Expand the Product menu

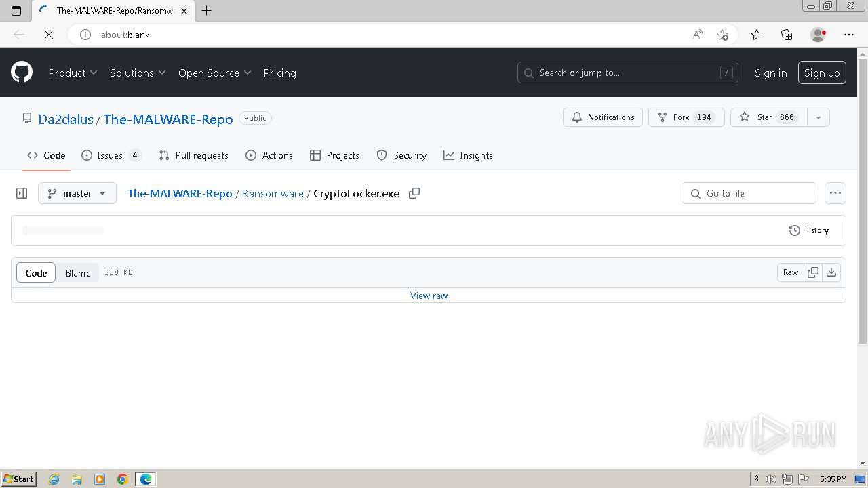(x=73, y=73)
